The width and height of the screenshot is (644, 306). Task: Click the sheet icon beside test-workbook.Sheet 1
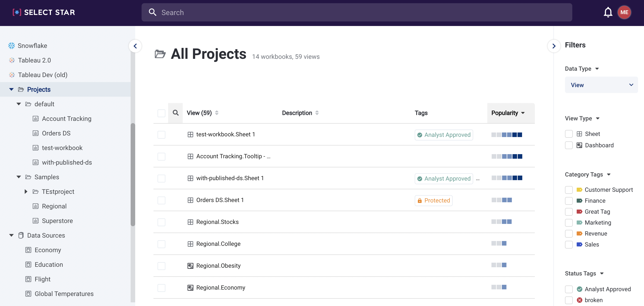(190, 135)
